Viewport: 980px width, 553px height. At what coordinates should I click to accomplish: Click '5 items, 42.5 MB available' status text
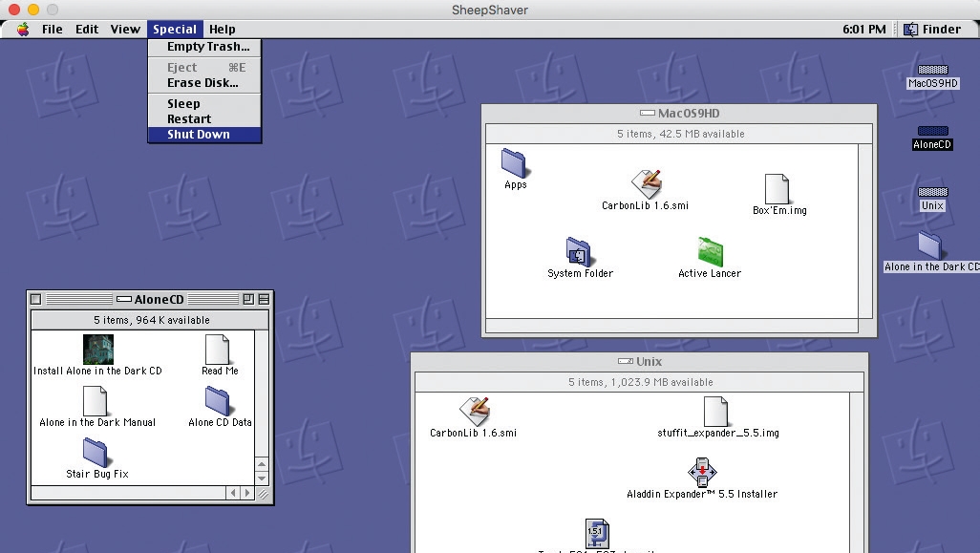coord(681,134)
